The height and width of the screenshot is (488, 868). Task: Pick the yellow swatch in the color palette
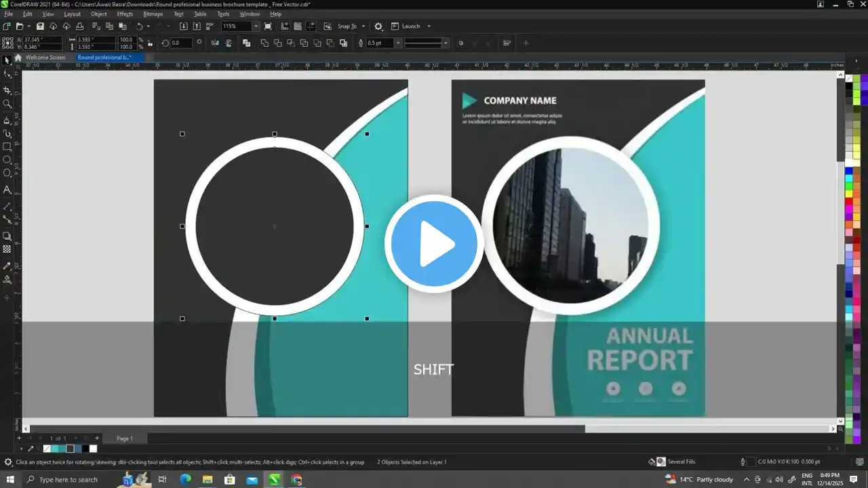(x=848, y=194)
